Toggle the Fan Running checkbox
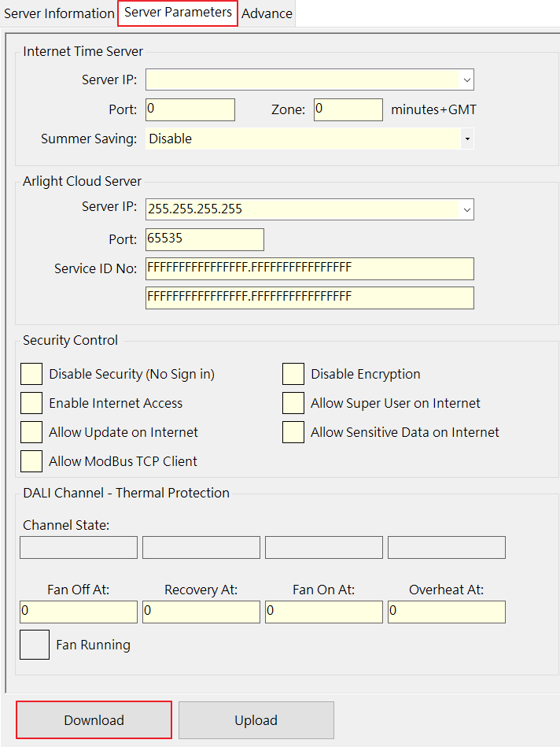Screen dimensions: 560x747 pyautogui.click(x=35, y=645)
